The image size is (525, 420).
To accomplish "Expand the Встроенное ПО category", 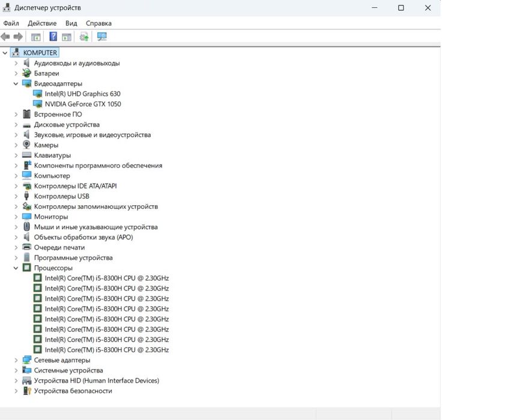I will click(16, 115).
